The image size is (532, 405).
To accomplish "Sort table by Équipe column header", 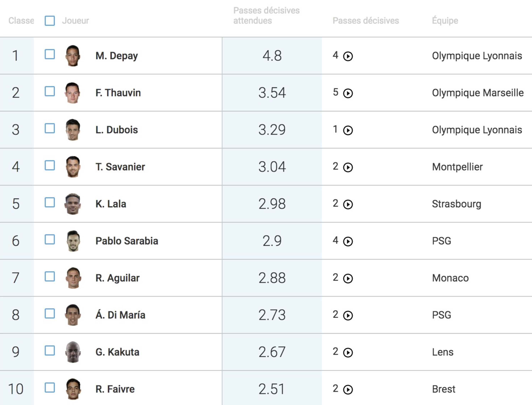I will click(445, 21).
